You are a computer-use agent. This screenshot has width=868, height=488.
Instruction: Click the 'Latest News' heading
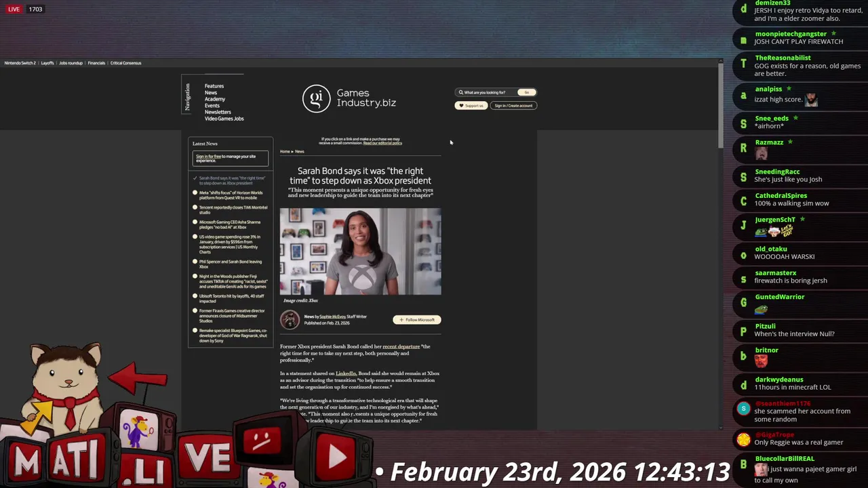(205, 144)
